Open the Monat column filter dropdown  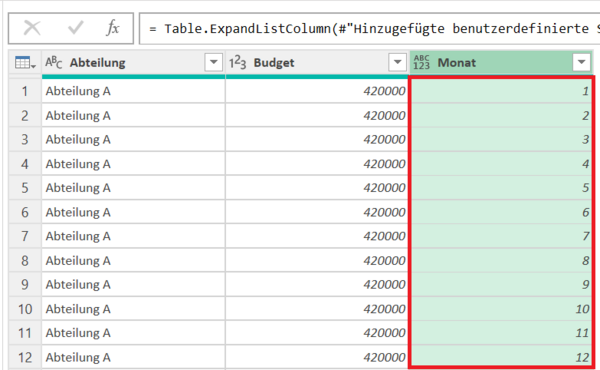(581, 62)
